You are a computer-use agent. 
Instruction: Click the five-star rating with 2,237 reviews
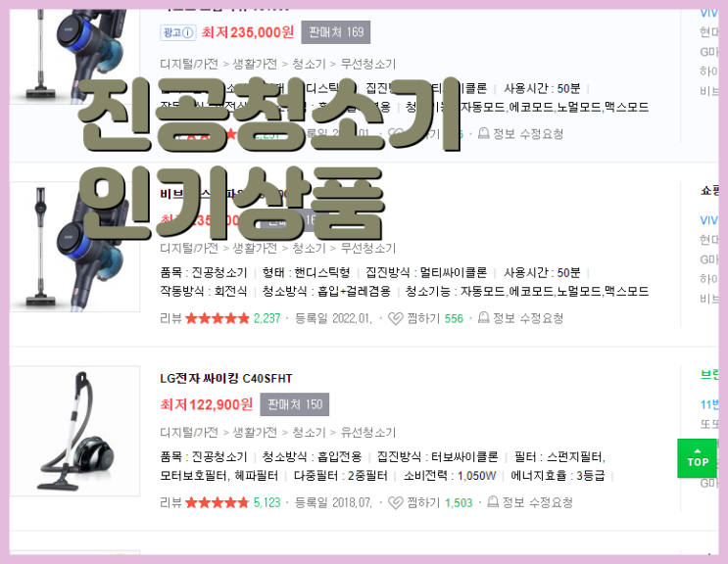coord(218,318)
